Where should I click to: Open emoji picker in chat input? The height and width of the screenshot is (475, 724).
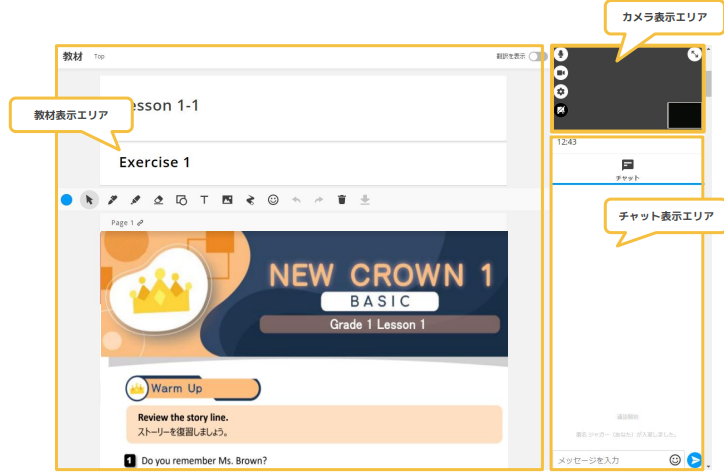(675, 460)
